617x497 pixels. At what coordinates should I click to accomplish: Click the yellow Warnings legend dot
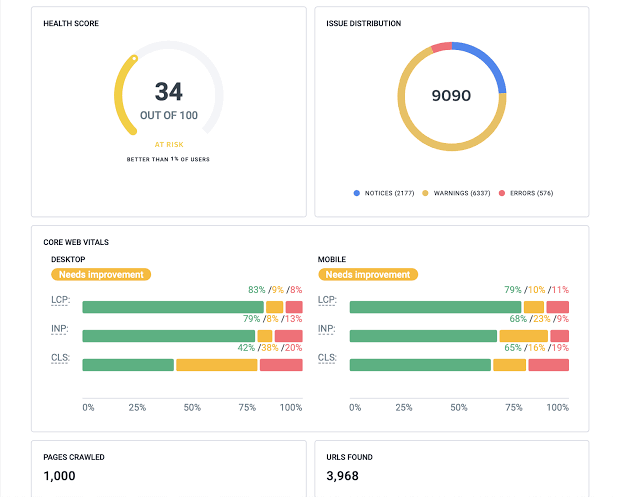pyautogui.click(x=424, y=192)
